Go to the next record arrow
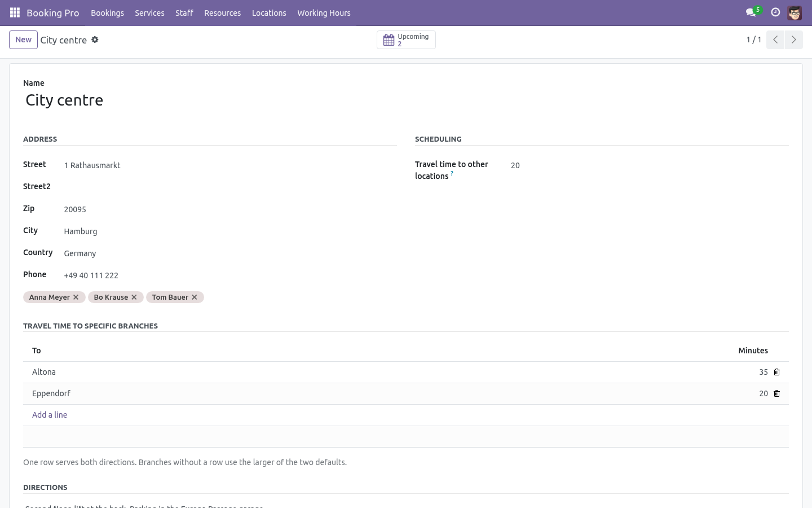The width and height of the screenshot is (812, 508). tap(793, 40)
